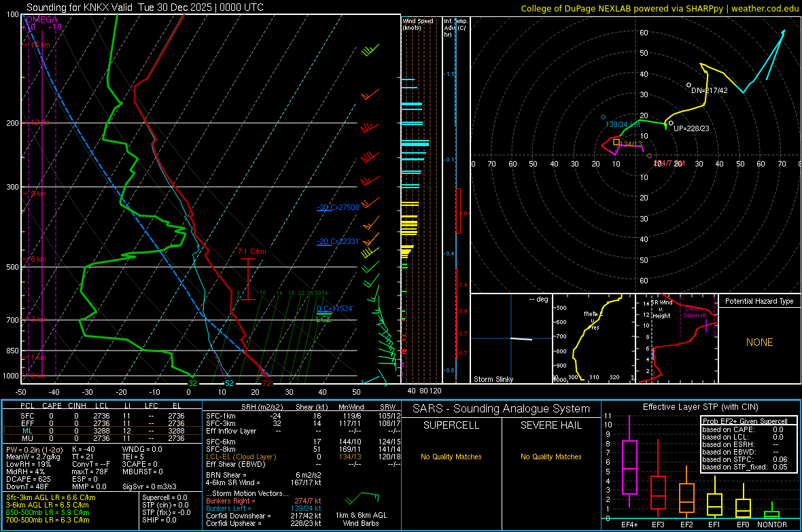Click the 'Supercell = 0.0' composite value
Screen dimensions: 802x532
[x=164, y=497]
